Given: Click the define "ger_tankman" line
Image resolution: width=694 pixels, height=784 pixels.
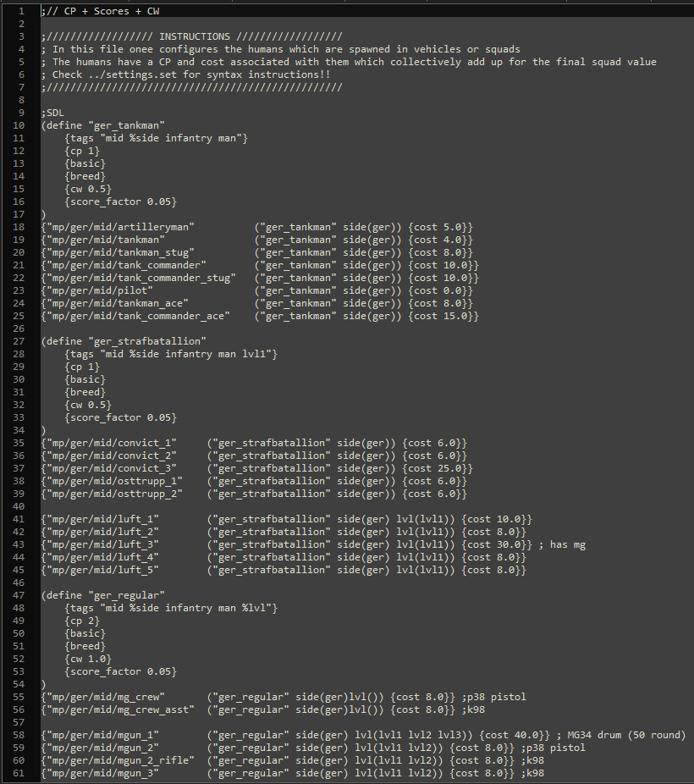Looking at the screenshot, I should [x=102, y=125].
